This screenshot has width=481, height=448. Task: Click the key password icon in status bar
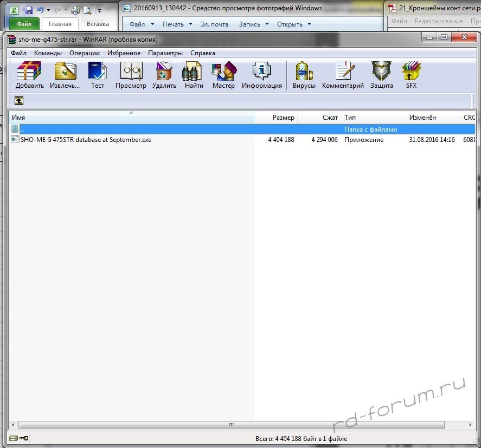click(x=24, y=438)
